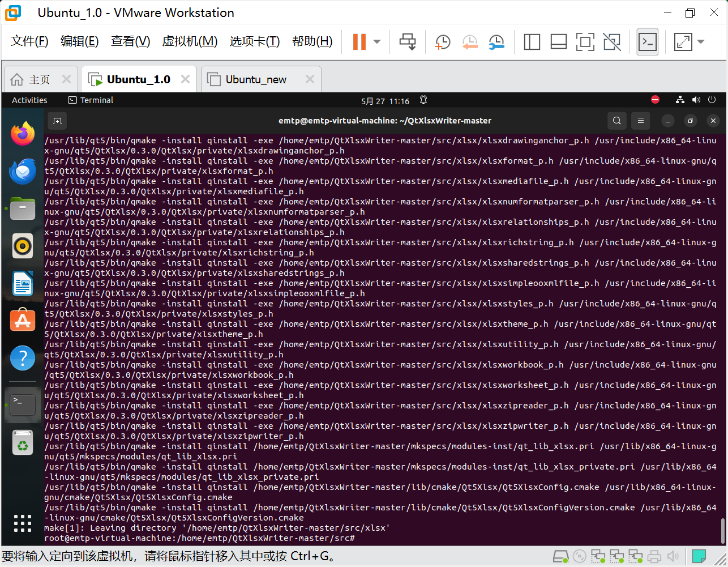Click the Ubuntu top bar volume icon
Viewport: 728px width, 567px height.
(x=696, y=100)
